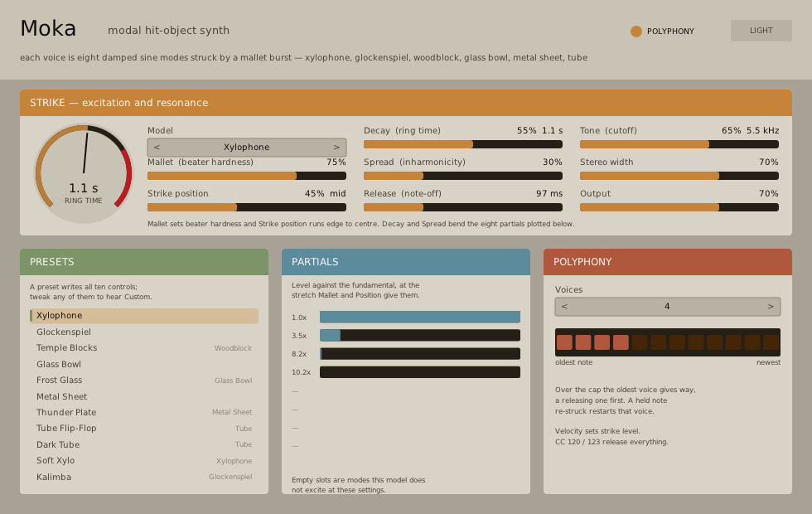Set the Decay ring time slider
The height and width of the screenshot is (514, 812).
coord(463,144)
